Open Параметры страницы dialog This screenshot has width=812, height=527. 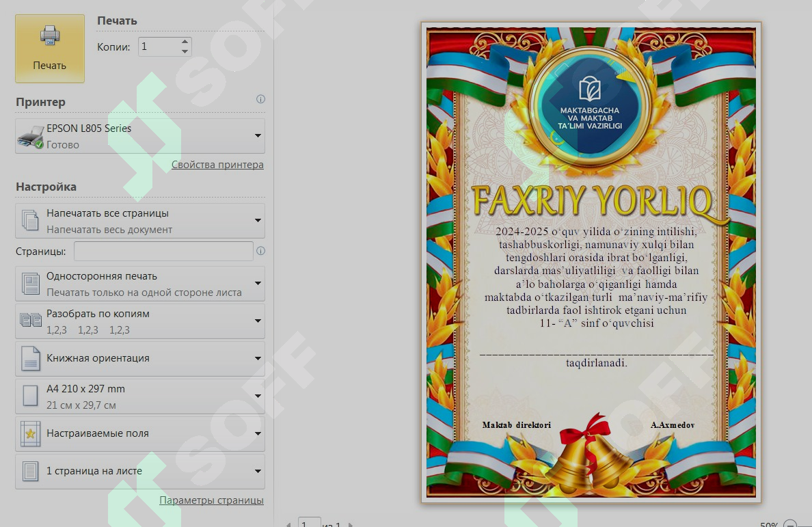coord(211,500)
